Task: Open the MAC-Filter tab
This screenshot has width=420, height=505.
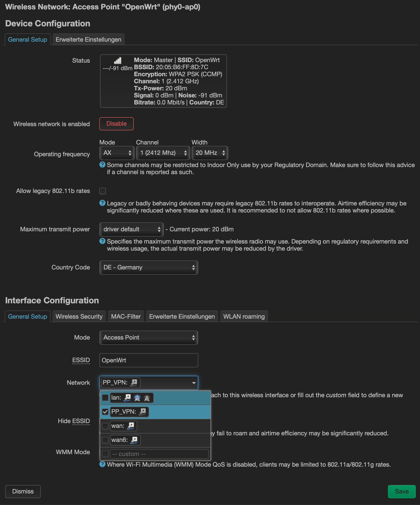Action: [x=126, y=317]
